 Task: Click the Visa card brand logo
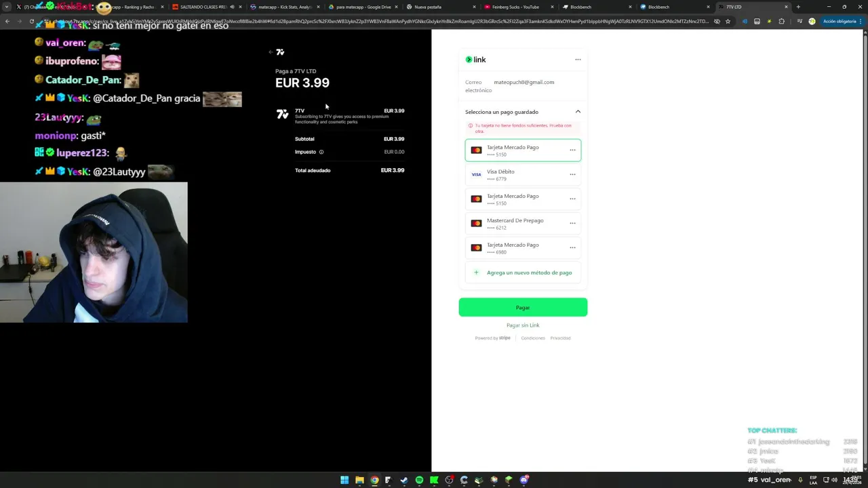[476, 175]
